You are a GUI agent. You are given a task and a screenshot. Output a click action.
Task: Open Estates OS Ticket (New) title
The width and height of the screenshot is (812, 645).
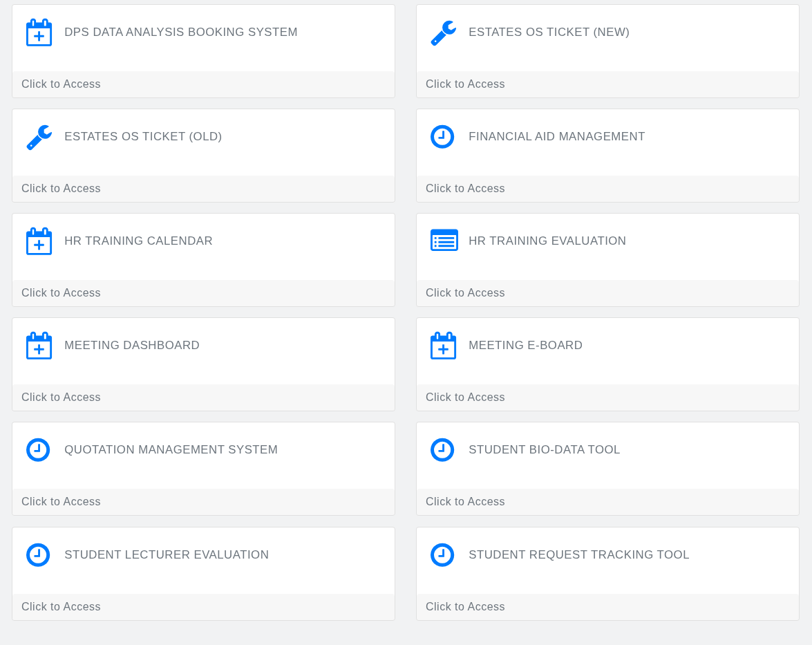(x=549, y=32)
